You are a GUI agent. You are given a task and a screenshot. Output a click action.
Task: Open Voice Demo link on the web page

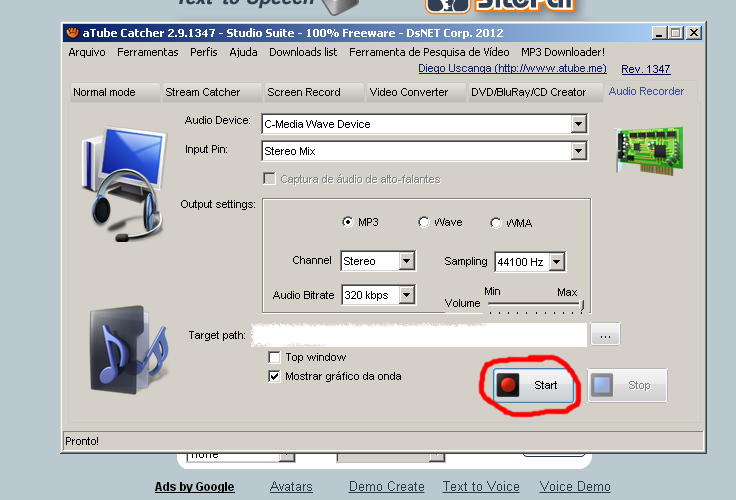click(575, 487)
